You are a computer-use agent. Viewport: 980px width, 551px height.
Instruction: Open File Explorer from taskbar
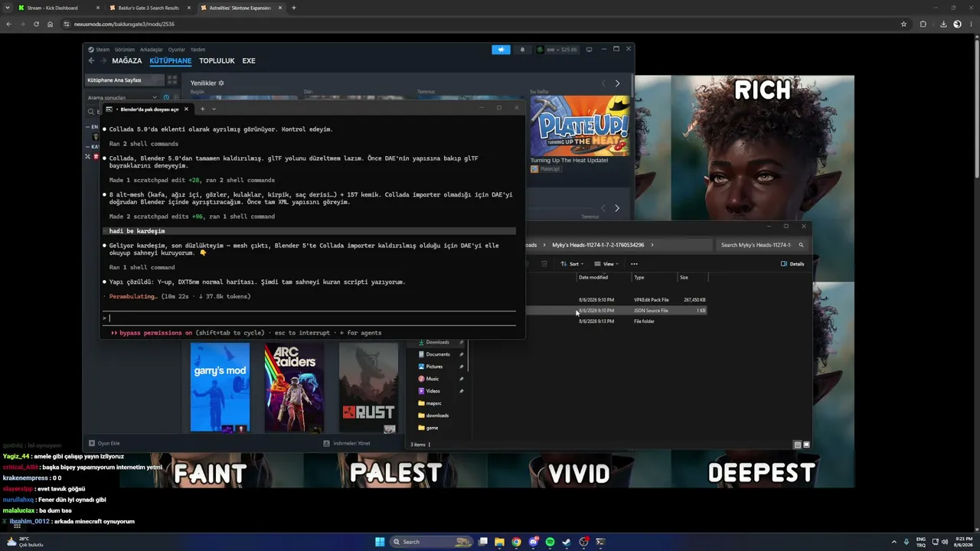pos(499,542)
